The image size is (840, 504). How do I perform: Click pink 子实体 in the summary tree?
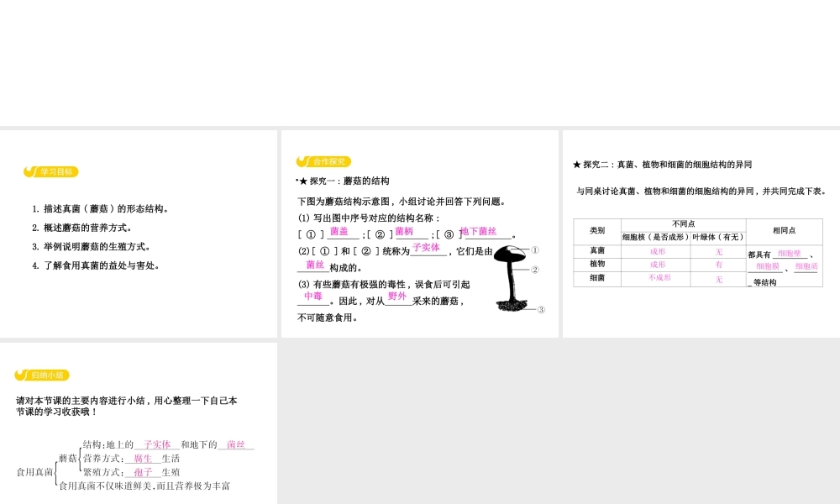pos(157,444)
